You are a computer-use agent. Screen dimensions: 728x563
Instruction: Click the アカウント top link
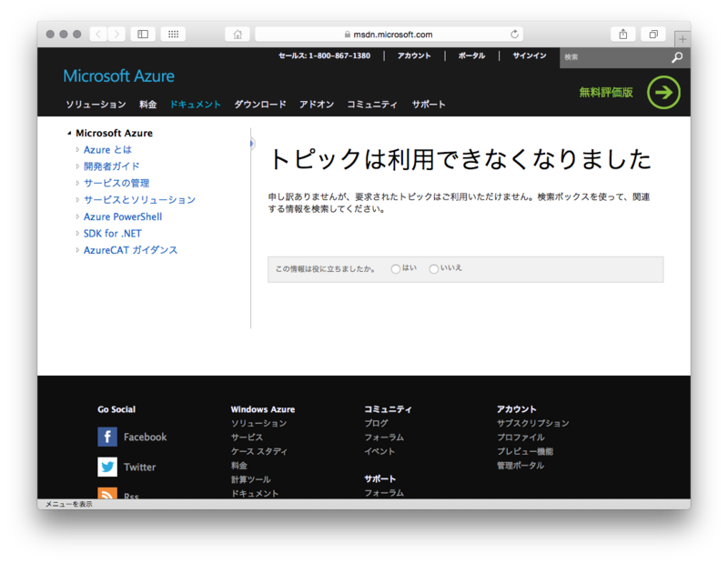414,55
